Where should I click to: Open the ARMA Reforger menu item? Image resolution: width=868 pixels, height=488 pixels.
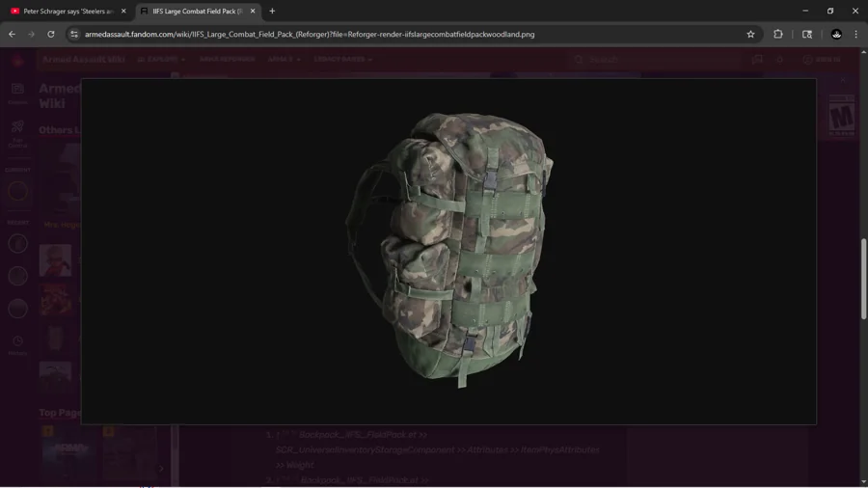(x=227, y=59)
